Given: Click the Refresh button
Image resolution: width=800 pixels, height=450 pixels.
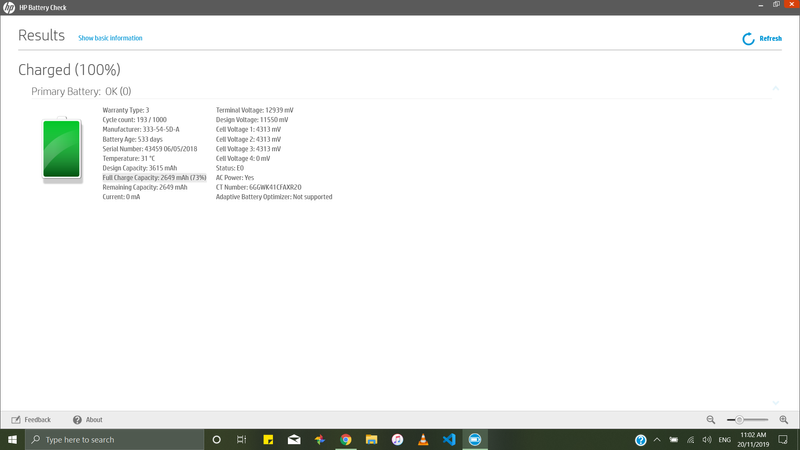Looking at the screenshot, I should (x=762, y=39).
